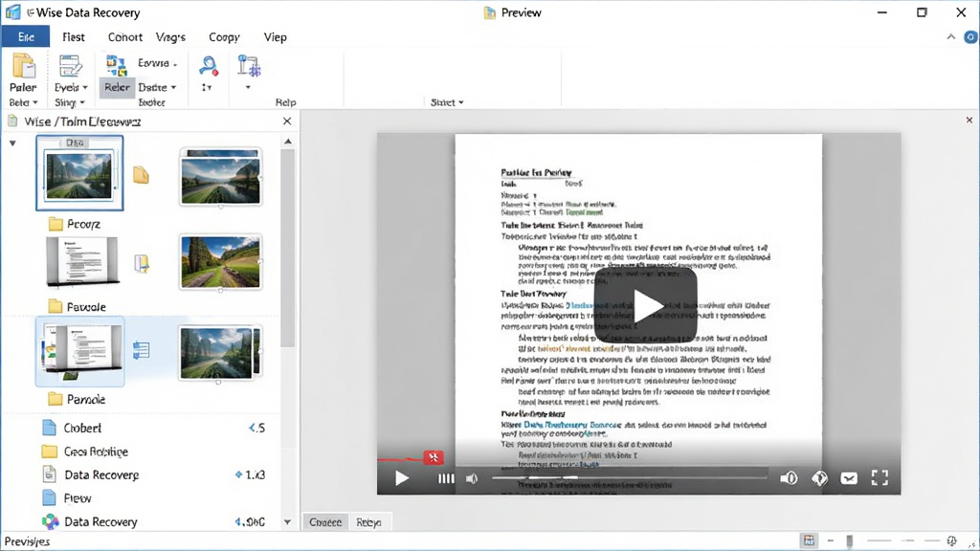Screen dimensions: 980x551
Task: Click the envelope icon in player controls
Action: pos(849,478)
